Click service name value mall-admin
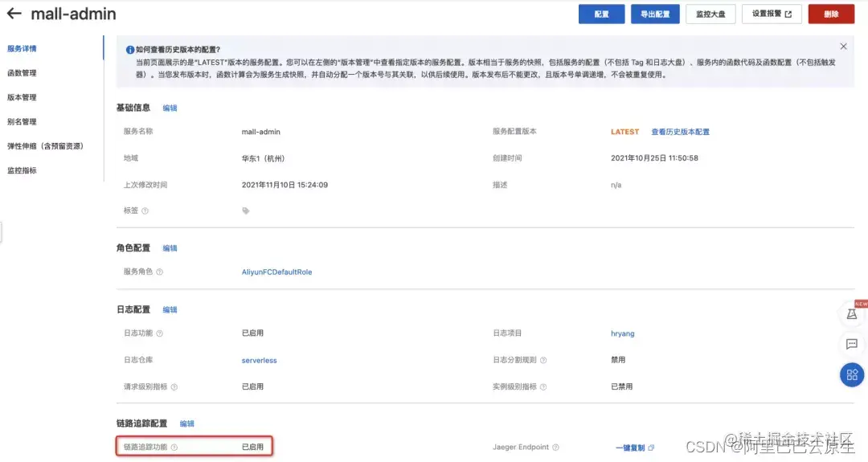The height and width of the screenshot is (462, 868). click(260, 132)
